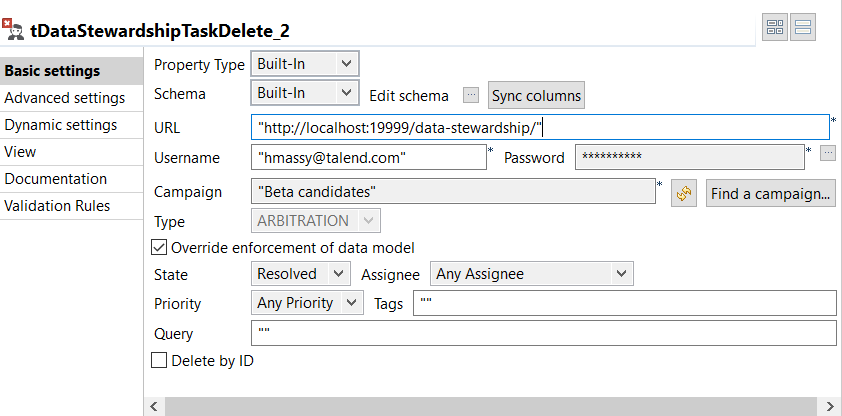Expand the Assignee dropdown
842x416 pixels.
[x=532, y=273]
